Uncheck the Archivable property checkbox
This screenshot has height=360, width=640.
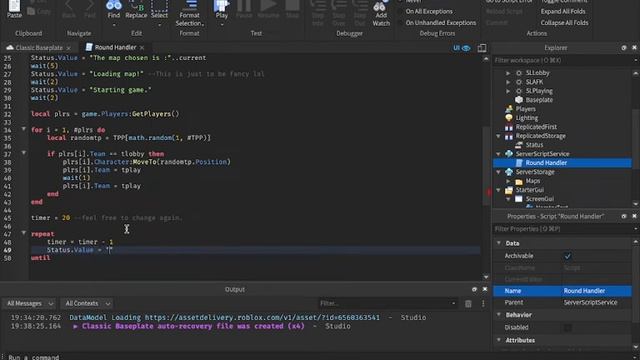(x=567, y=256)
